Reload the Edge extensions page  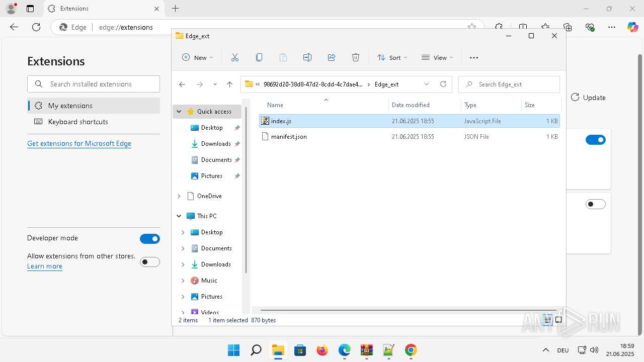pyautogui.click(x=36, y=27)
